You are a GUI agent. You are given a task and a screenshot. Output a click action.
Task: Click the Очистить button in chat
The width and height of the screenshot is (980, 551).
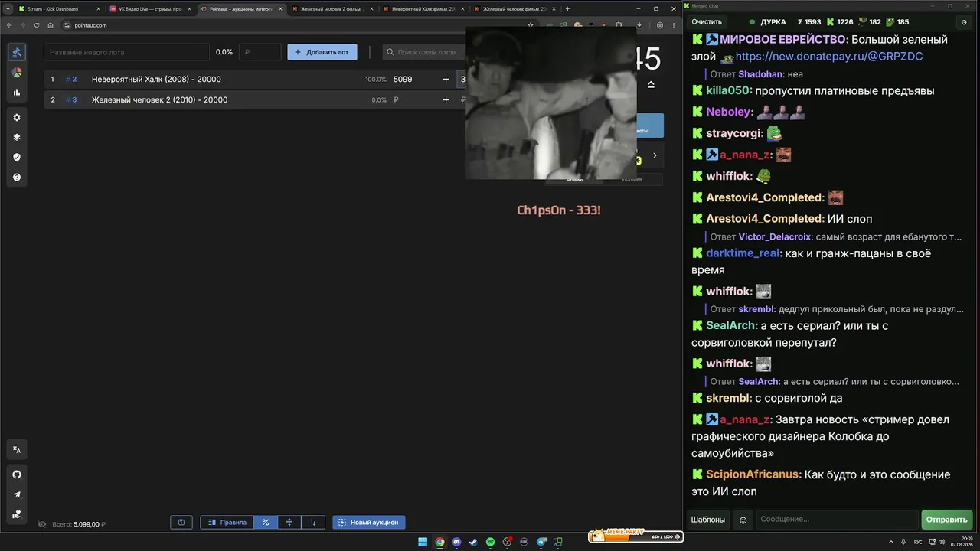click(707, 22)
